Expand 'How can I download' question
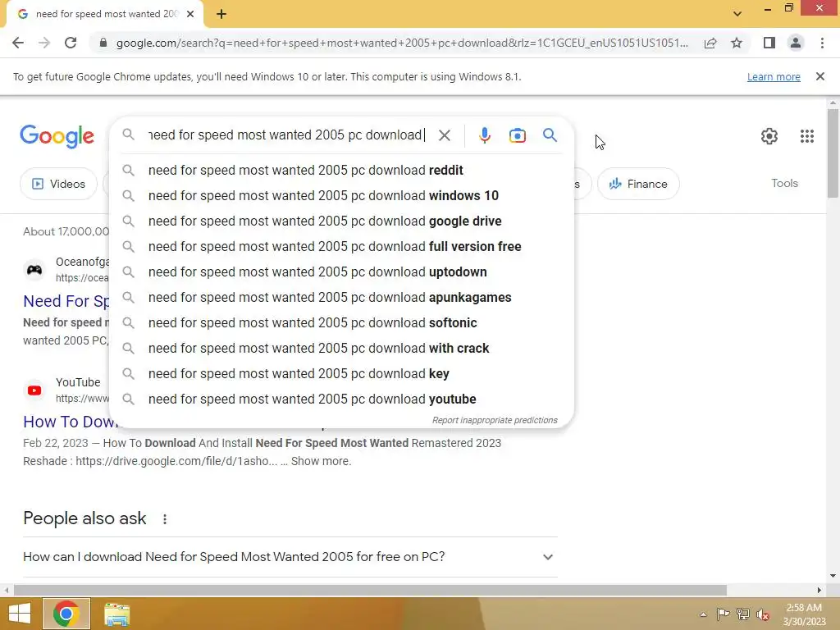The height and width of the screenshot is (630, 840). tap(290, 557)
